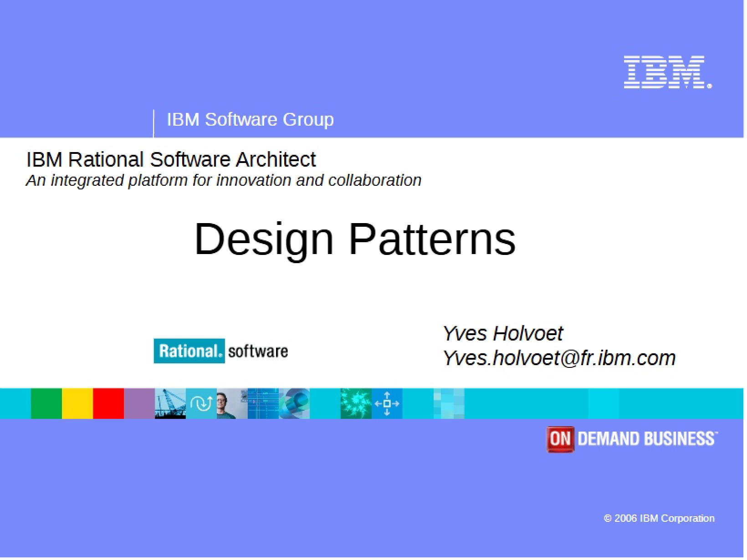Screen dimensions: 747x560
Task: Pick the yellow color square
Action: (77, 403)
